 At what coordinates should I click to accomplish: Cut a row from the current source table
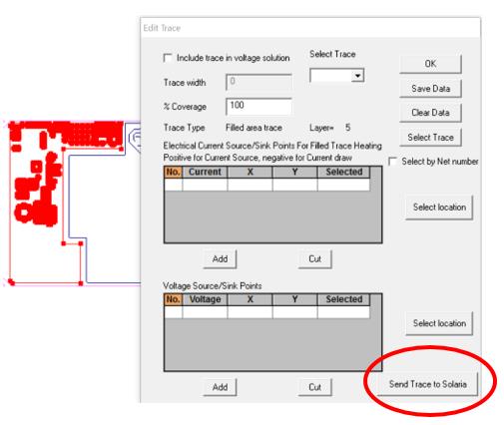314,259
